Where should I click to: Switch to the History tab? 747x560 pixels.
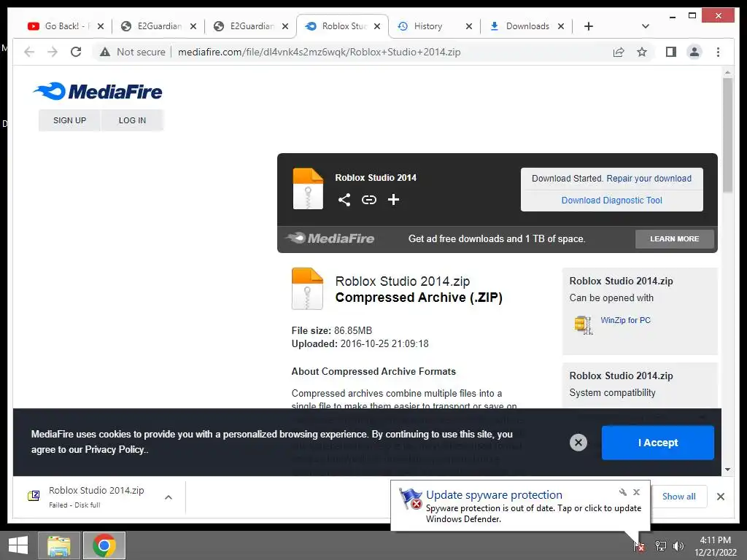click(x=427, y=26)
